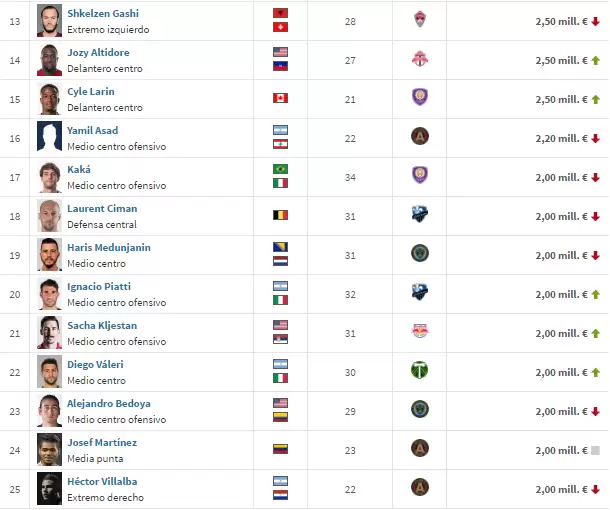Go to Alejandro Bedoya's profile page
The height and width of the screenshot is (510, 610).
point(108,404)
